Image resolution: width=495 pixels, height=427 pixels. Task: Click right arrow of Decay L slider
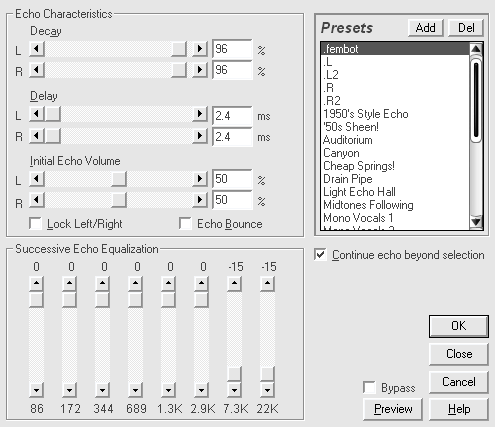[200, 49]
